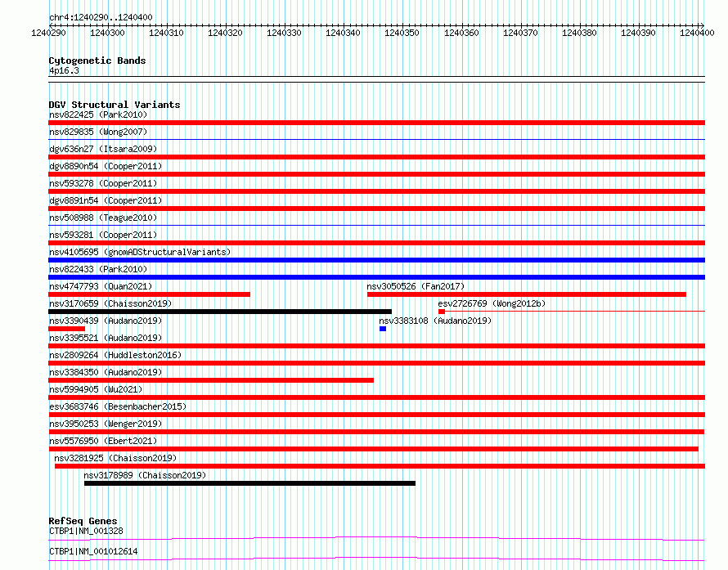
Task: Click the nsv5576950 (Ebert2021) label
Action: click(103, 441)
